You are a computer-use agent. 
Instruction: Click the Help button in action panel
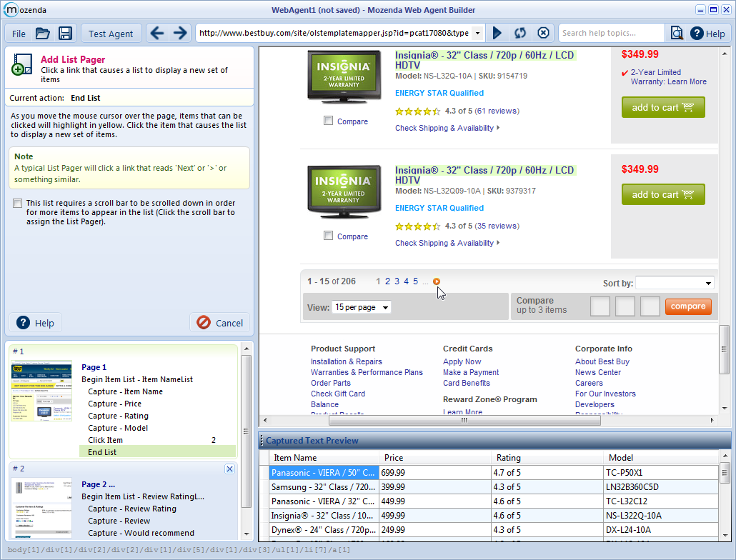35,323
